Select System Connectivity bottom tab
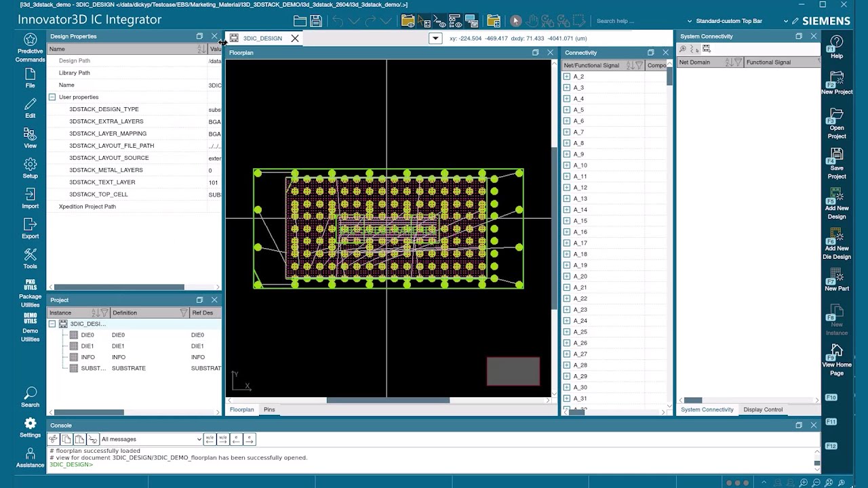The width and height of the screenshot is (868, 488). [707, 409]
